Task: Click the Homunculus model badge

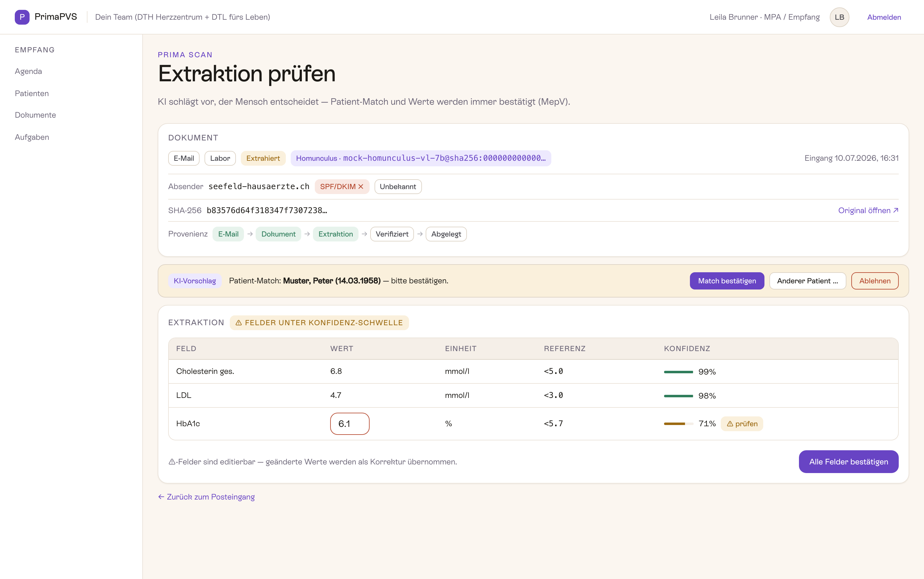Action: coord(421,158)
